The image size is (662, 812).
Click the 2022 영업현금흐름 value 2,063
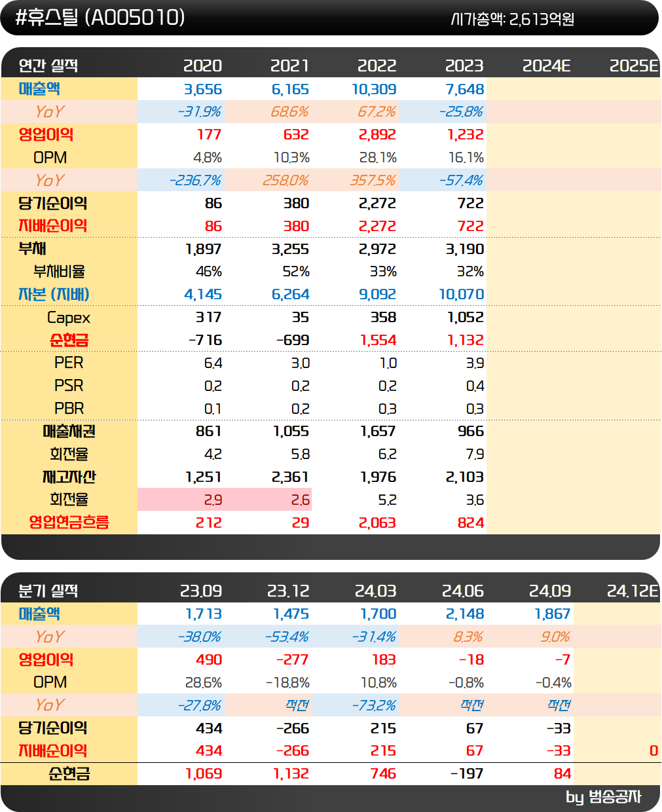377,523
